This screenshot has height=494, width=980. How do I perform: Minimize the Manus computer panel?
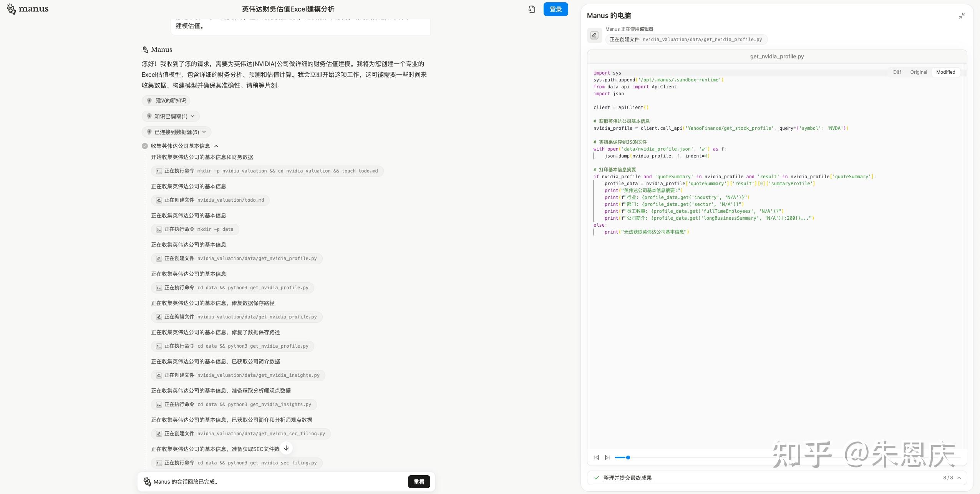(962, 16)
